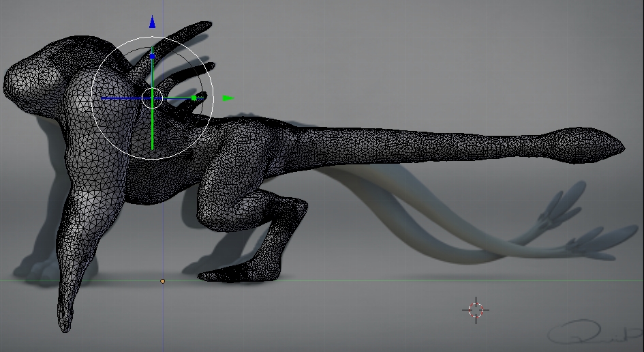Click the green square Y-axis scale handle

point(194,98)
